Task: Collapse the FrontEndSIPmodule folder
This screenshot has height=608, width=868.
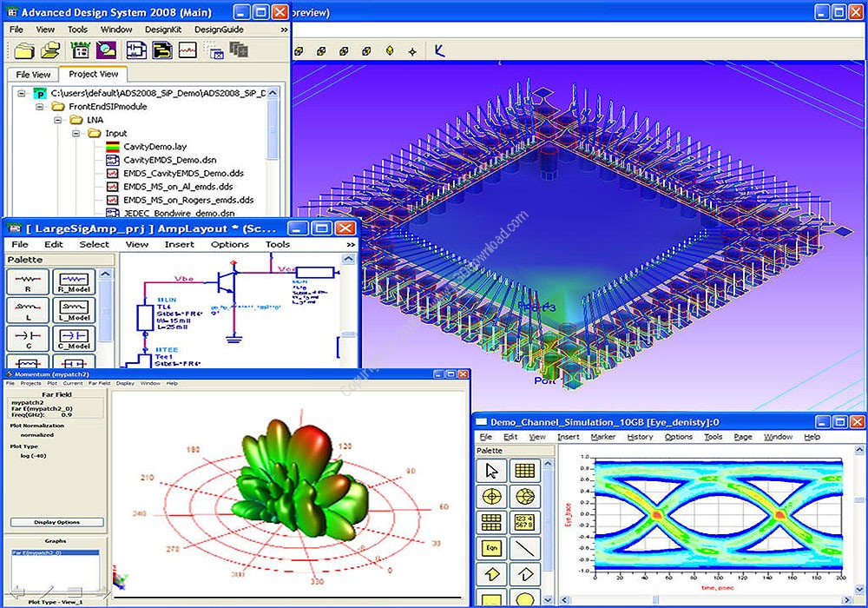Action: [40, 107]
